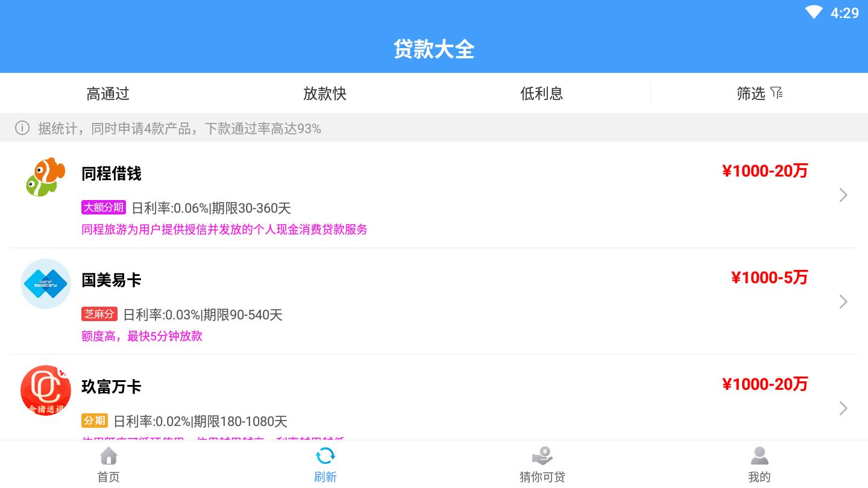Click the 下款通过率高达93% notice text

pyautogui.click(x=263, y=128)
